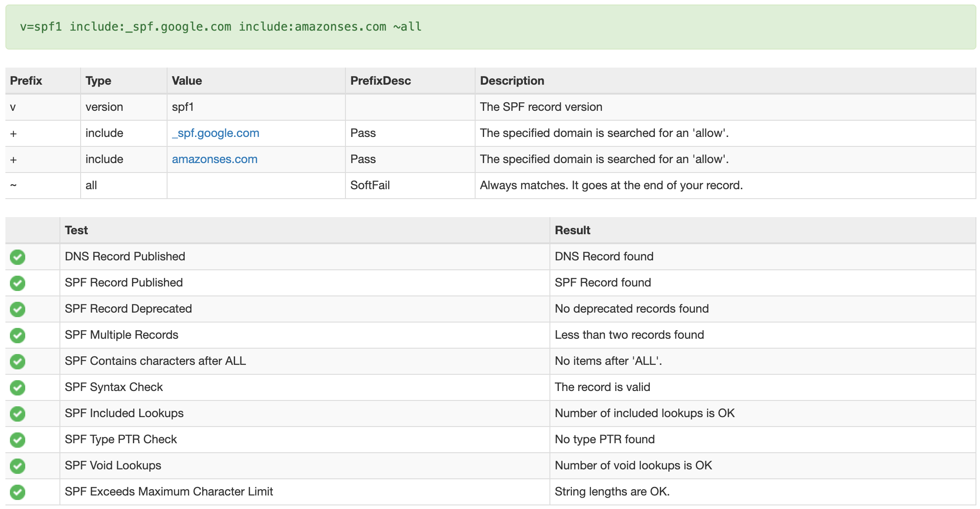Click the 'SPF Included Lookups' test name
The height and width of the screenshot is (509, 980).
pyautogui.click(x=124, y=414)
